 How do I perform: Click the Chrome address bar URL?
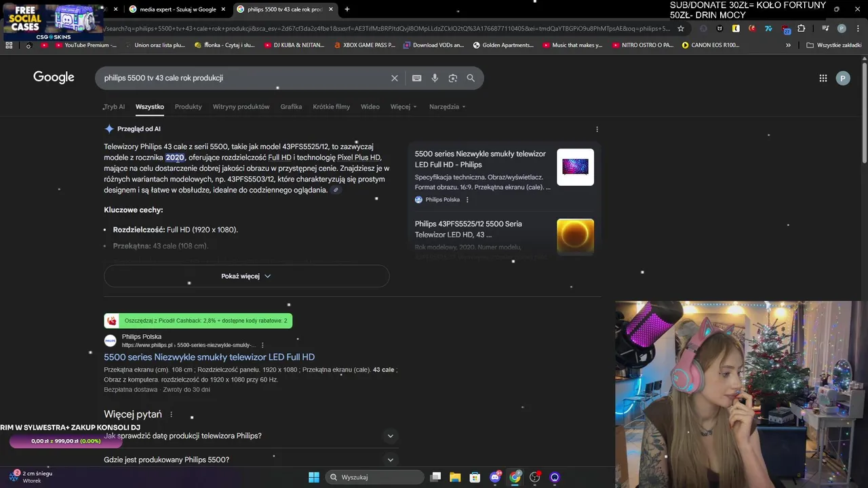(x=387, y=28)
